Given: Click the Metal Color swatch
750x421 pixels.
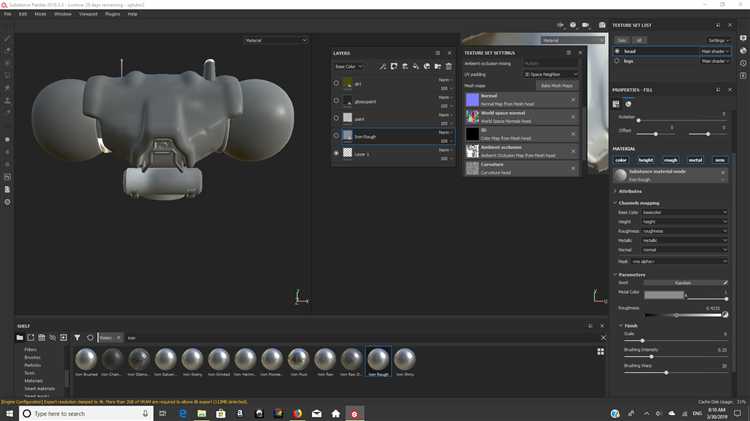Looking at the screenshot, I should pos(664,296).
